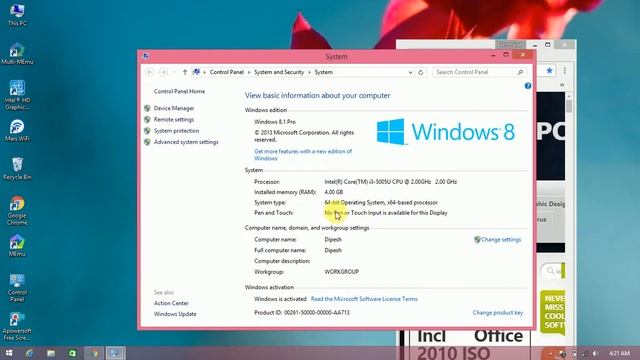Click the back arrow in System window
Screen dimensions: 640x360
coord(149,72)
